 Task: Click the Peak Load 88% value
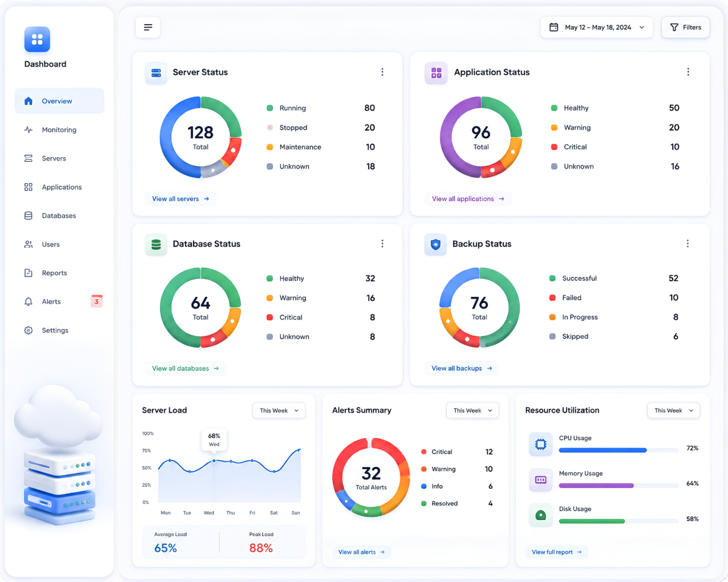pos(261,548)
